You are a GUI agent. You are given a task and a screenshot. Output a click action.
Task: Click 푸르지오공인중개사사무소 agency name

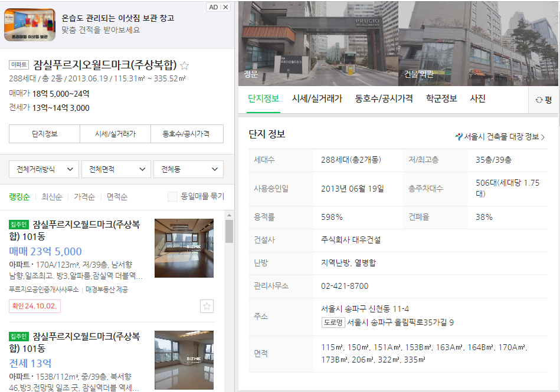pos(44,289)
